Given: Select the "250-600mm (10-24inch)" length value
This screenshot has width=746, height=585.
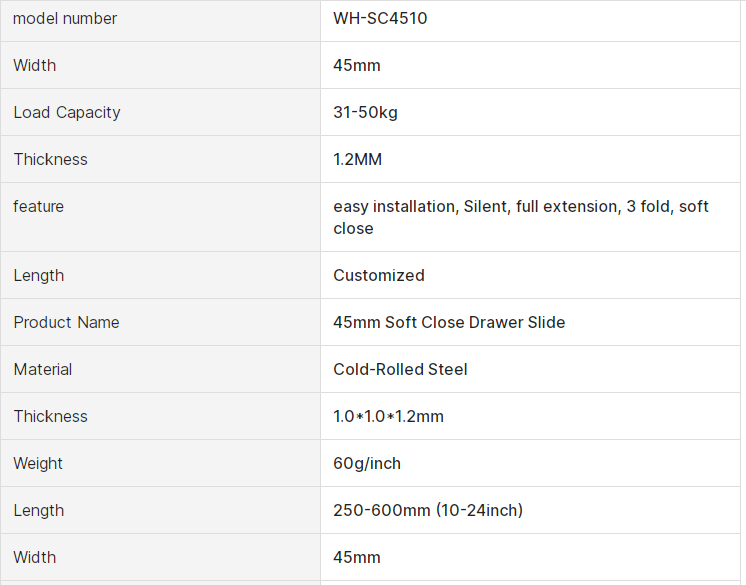Looking at the screenshot, I should pyautogui.click(x=428, y=510).
